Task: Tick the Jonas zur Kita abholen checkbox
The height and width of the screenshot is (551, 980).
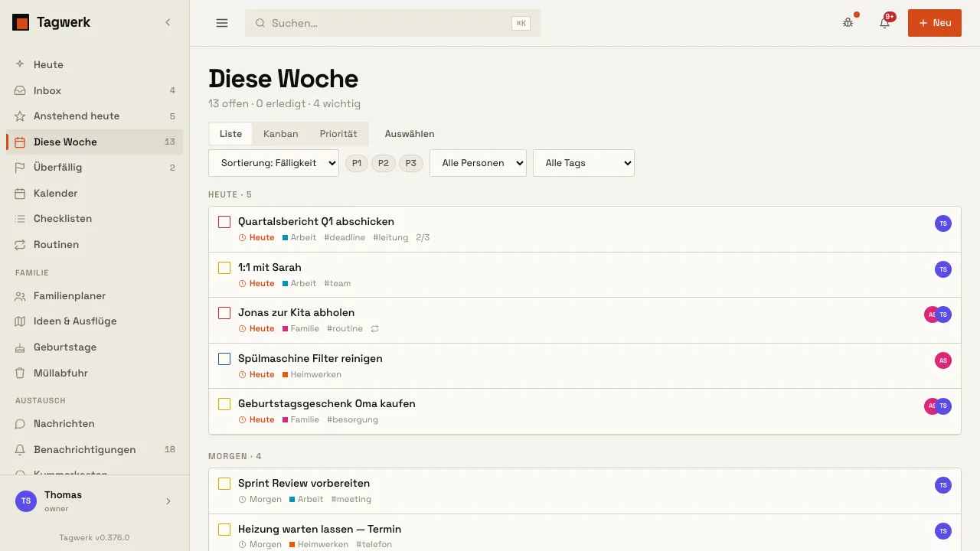Action: coord(224,313)
